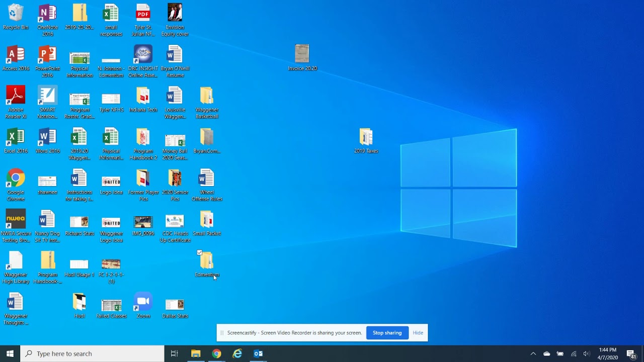Open Outlook from the taskbar

(258, 353)
